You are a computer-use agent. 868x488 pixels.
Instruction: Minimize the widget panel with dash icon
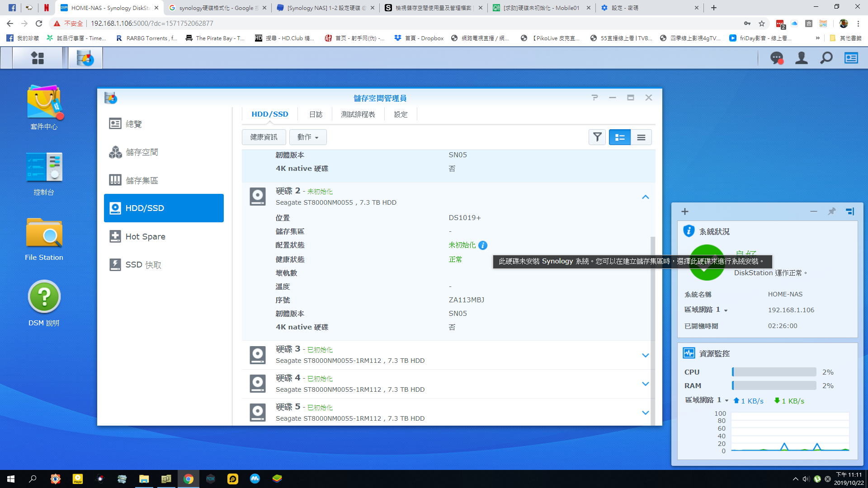pos(814,211)
